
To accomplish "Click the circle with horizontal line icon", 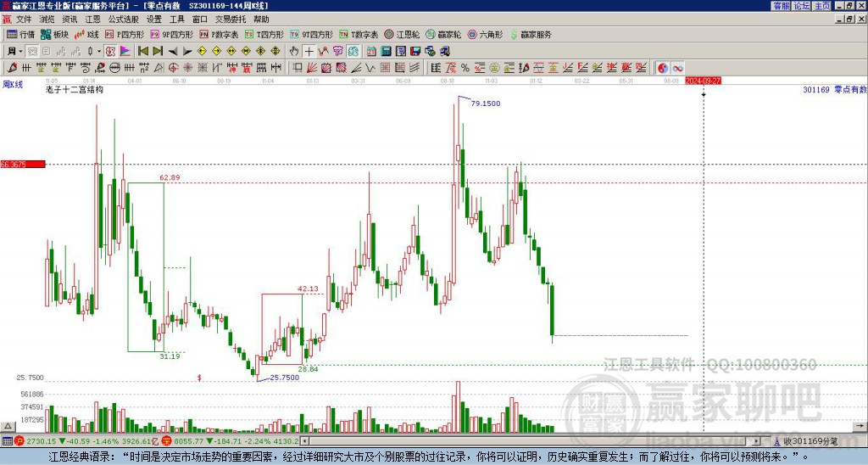I will pyautogui.click(x=114, y=68).
